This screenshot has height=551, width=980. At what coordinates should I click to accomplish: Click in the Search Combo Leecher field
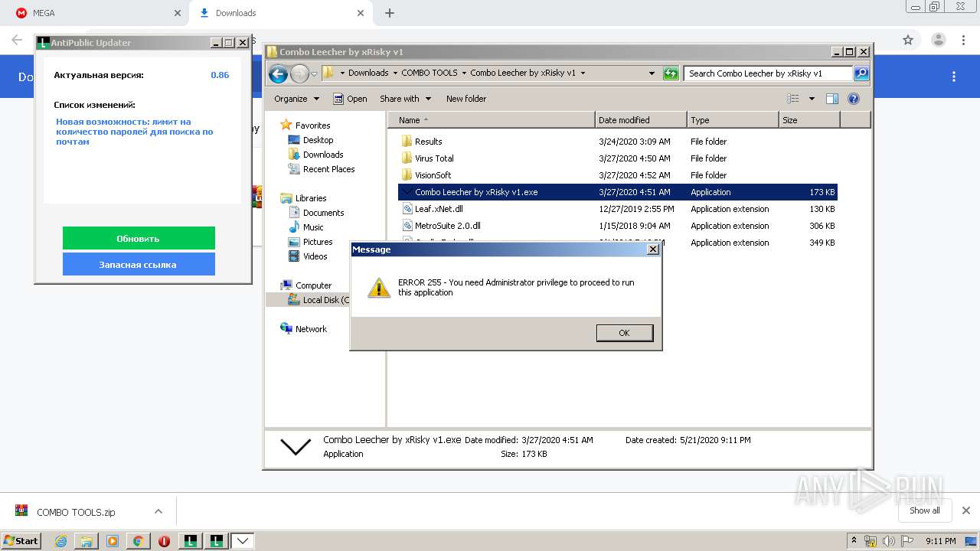[768, 73]
